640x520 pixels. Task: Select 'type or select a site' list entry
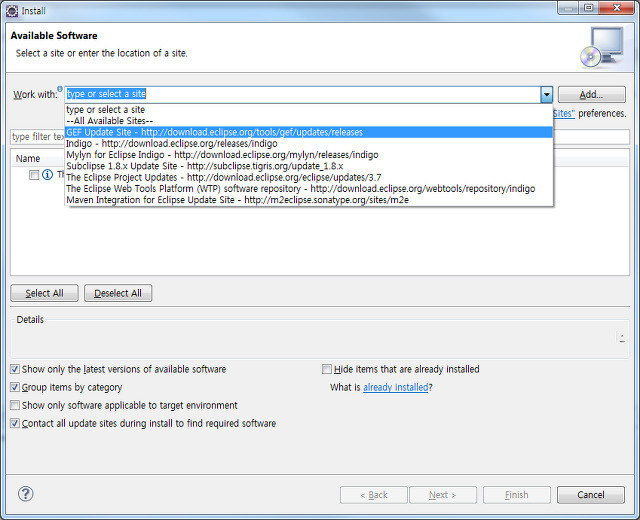click(309, 109)
